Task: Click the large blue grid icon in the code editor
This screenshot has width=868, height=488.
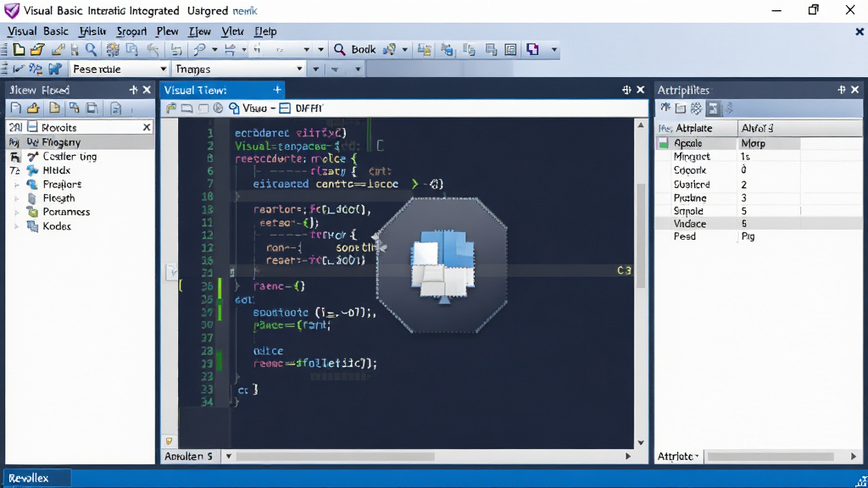Action: click(x=442, y=265)
